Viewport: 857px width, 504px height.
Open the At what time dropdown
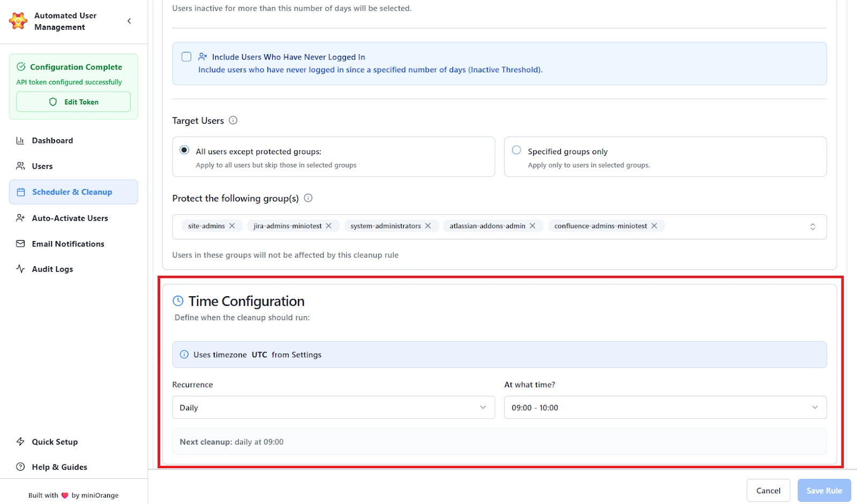pyautogui.click(x=665, y=407)
